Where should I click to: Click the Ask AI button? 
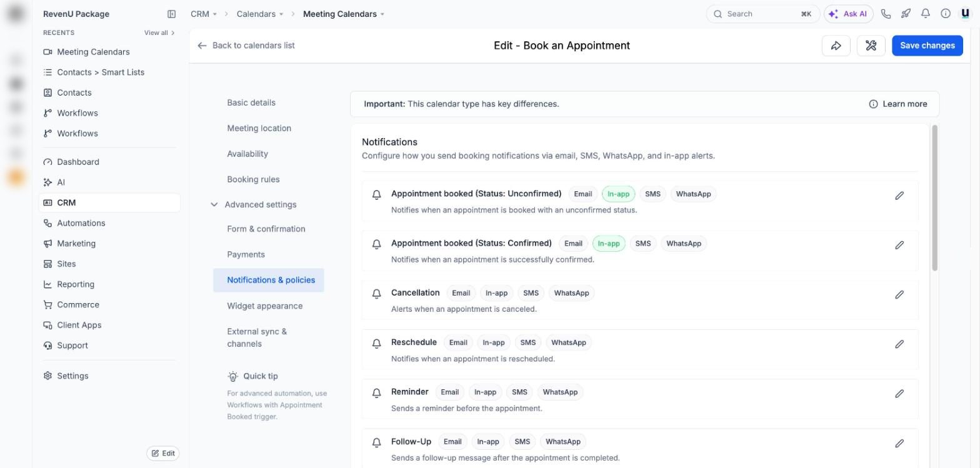(x=849, y=14)
